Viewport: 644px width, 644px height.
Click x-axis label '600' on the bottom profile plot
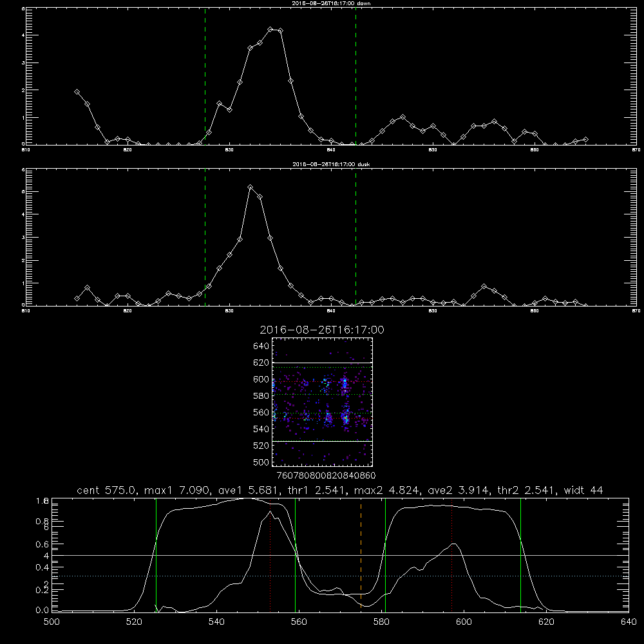(464, 622)
